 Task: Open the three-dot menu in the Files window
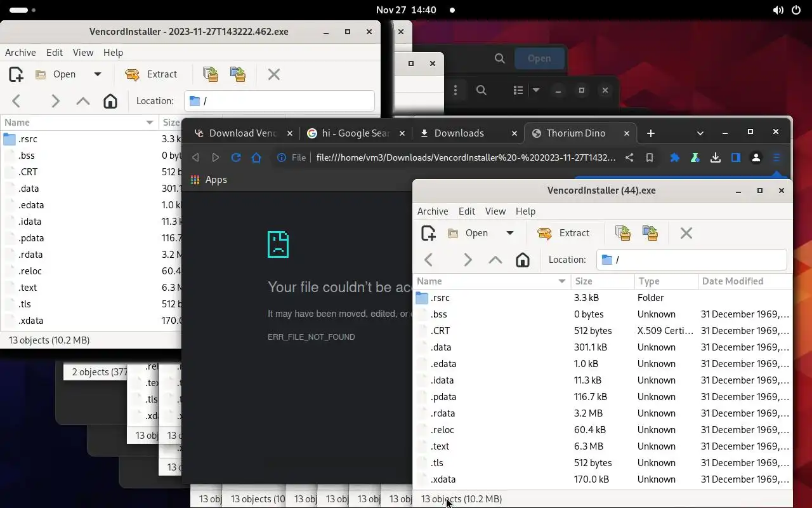[455, 90]
